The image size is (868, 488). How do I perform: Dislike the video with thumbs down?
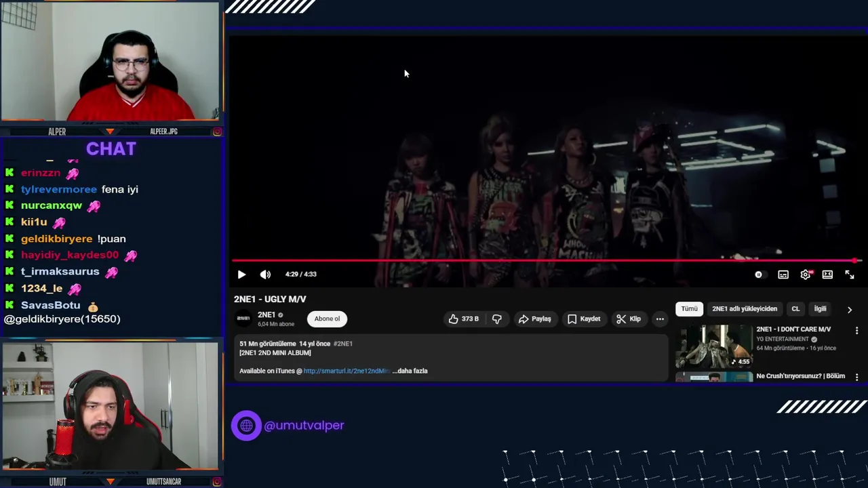click(x=497, y=319)
